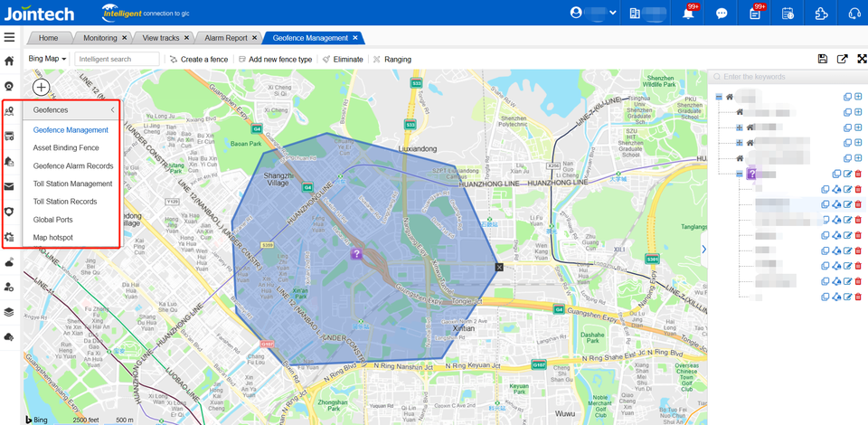868x425 pixels.
Task: Toggle fullscreen map icon
Action: click(862, 59)
